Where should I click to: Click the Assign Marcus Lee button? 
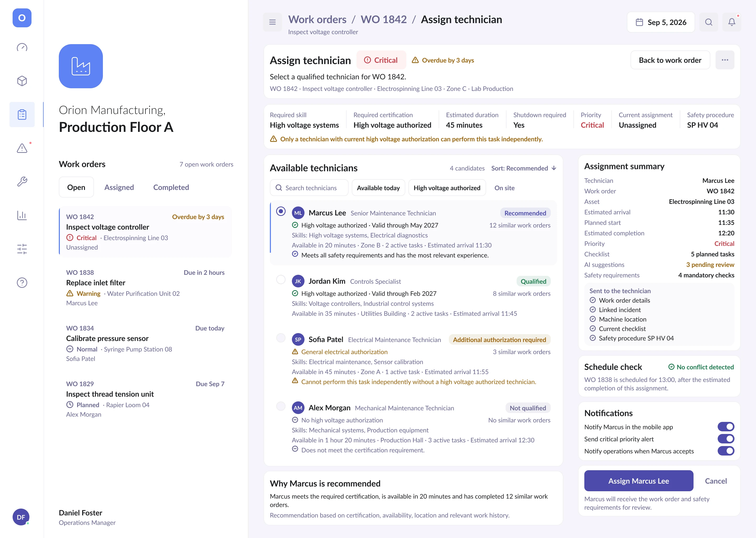[638, 481]
